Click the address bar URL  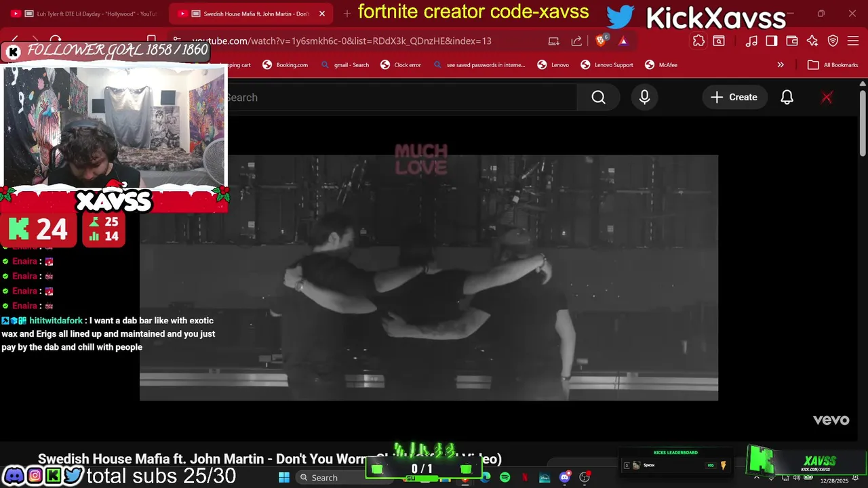(341, 41)
